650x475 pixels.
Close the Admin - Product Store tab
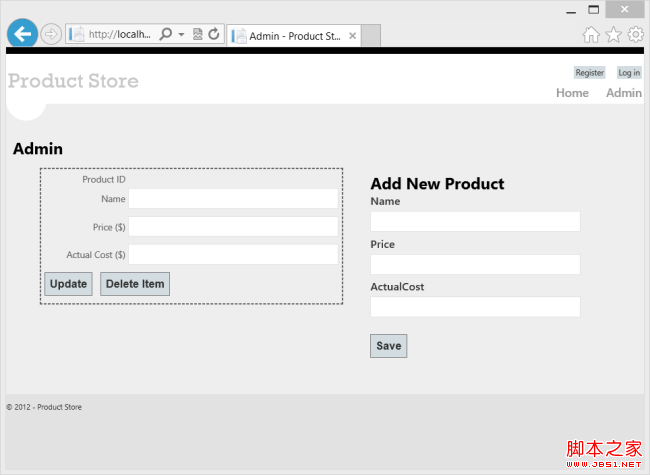(352, 36)
